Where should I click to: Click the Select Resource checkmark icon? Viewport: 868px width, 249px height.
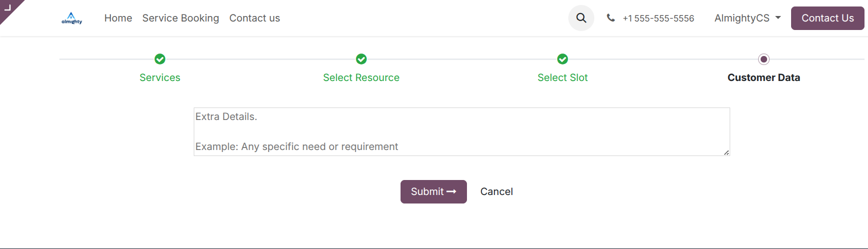(x=361, y=59)
